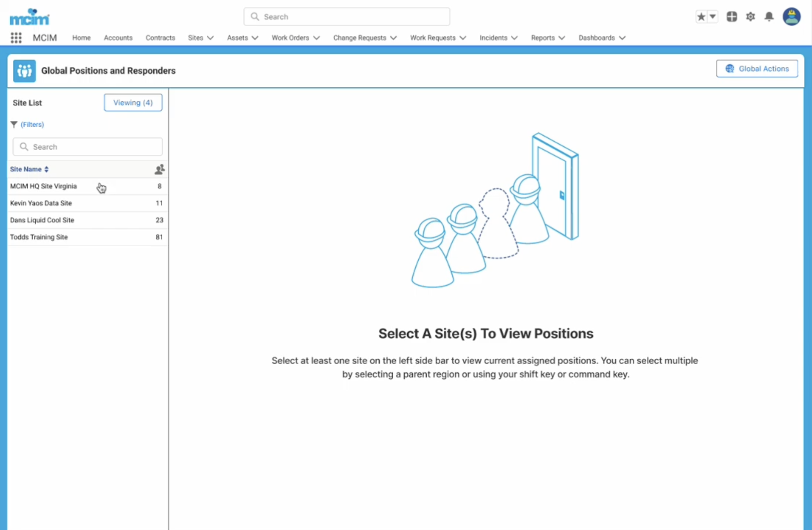812x530 pixels.
Task: Open the Incidents tab
Action: 493,38
